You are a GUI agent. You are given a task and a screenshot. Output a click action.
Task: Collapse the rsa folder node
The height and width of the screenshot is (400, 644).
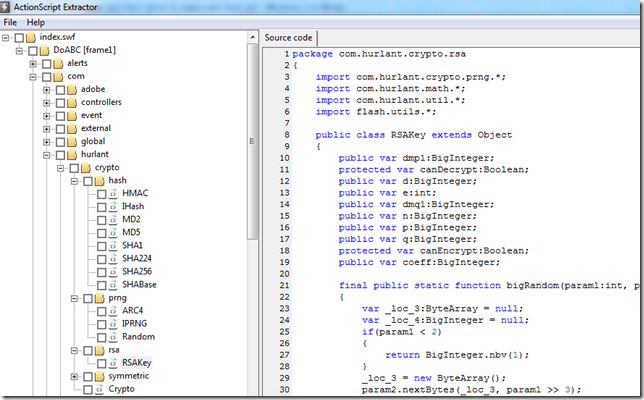click(74, 350)
